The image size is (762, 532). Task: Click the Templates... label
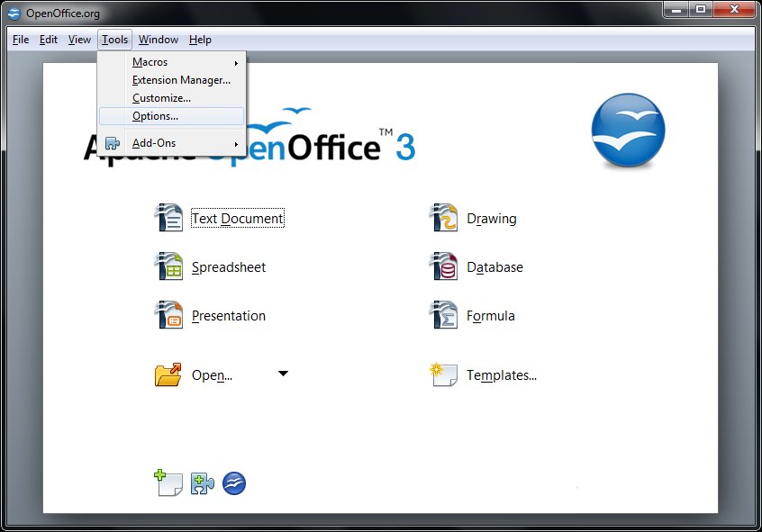502,375
